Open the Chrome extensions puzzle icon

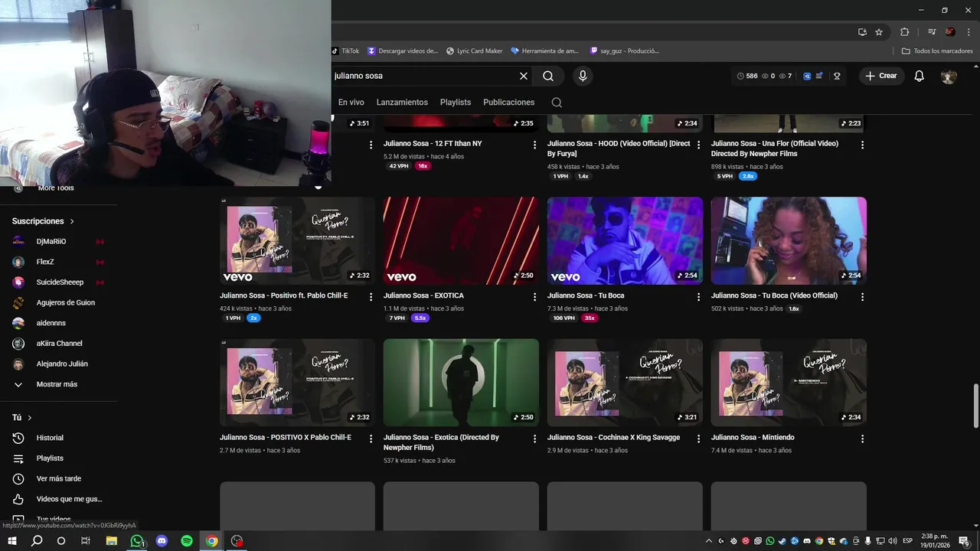coord(904,32)
